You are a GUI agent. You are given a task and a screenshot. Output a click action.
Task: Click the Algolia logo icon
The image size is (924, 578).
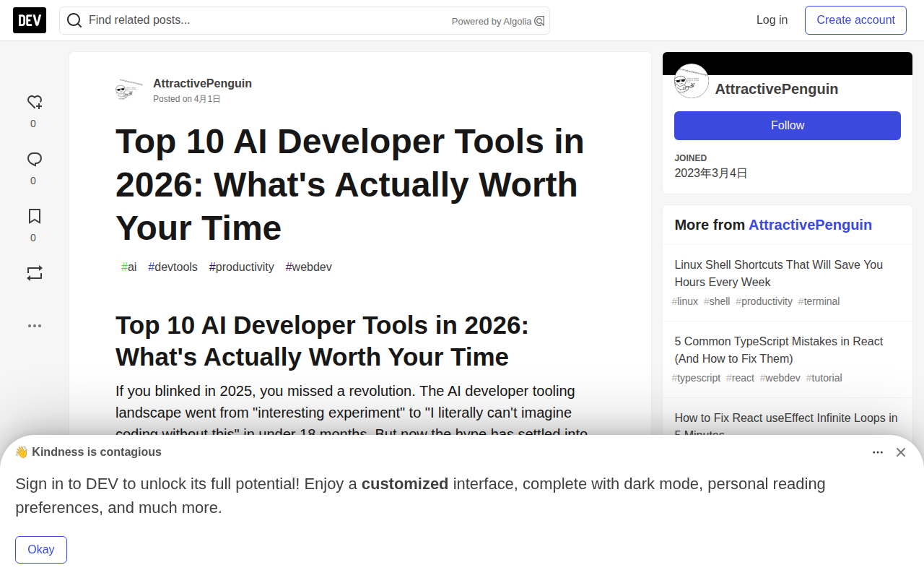(x=539, y=21)
